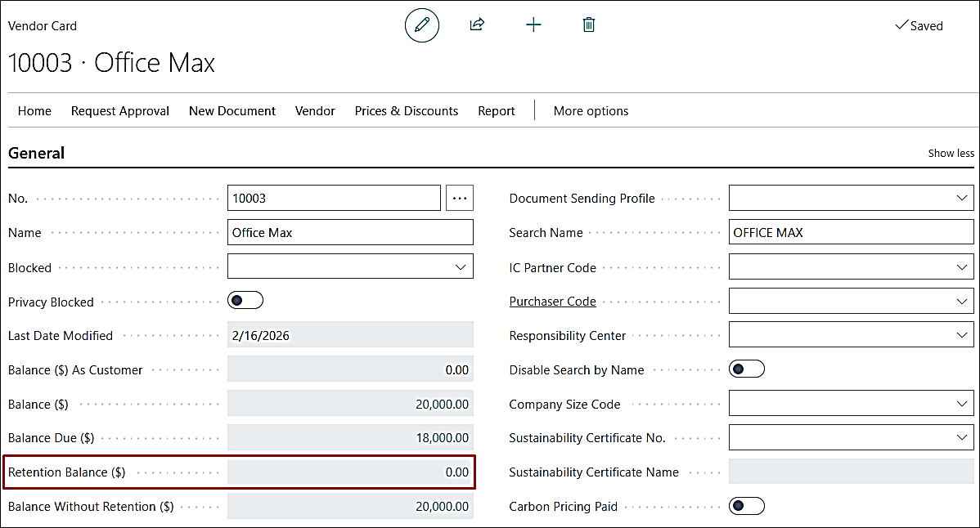Click the ellipsis button beside No. field
This screenshot has width=980, height=528.
[x=460, y=198]
